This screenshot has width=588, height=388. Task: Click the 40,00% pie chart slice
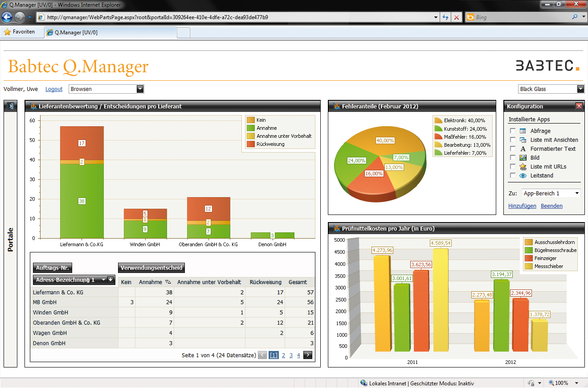coord(385,140)
